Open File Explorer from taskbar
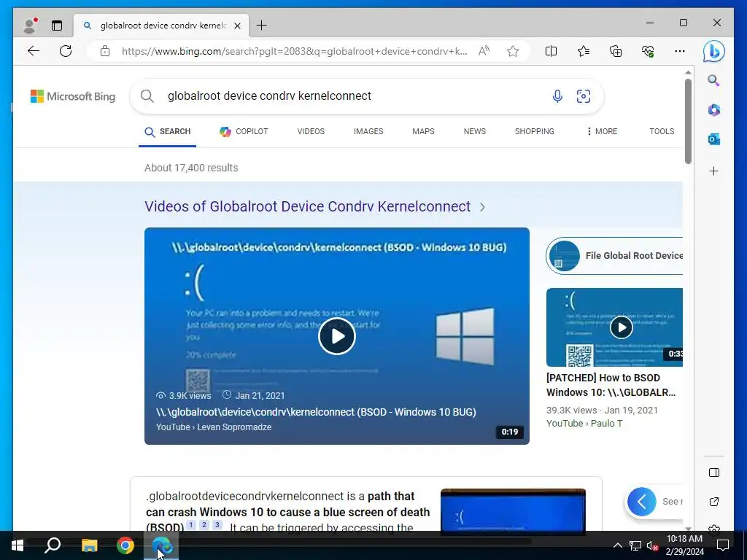Screen dimensions: 747x560 pos(89,545)
